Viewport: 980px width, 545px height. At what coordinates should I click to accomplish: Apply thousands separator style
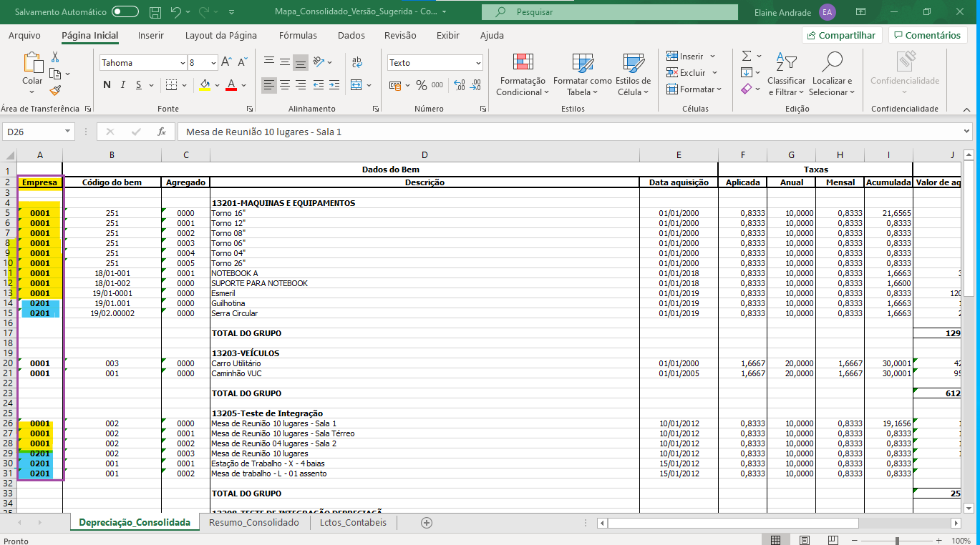(x=439, y=85)
